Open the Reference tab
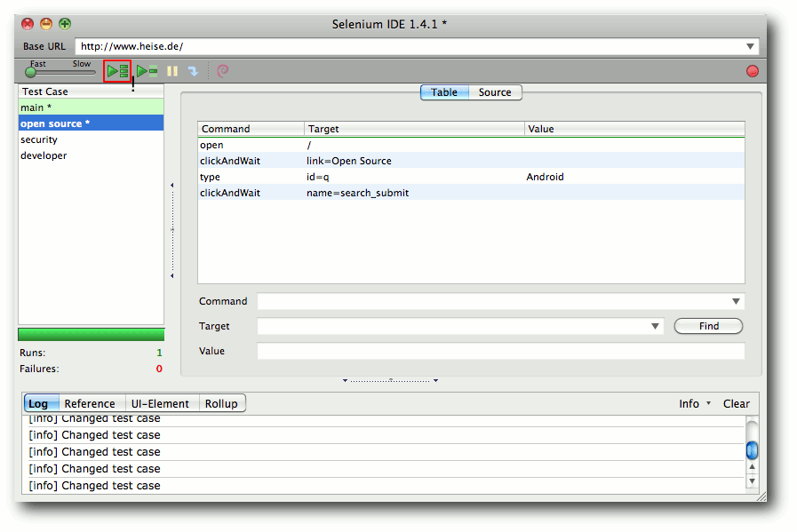Viewport: 797px width, 532px height. pos(90,404)
